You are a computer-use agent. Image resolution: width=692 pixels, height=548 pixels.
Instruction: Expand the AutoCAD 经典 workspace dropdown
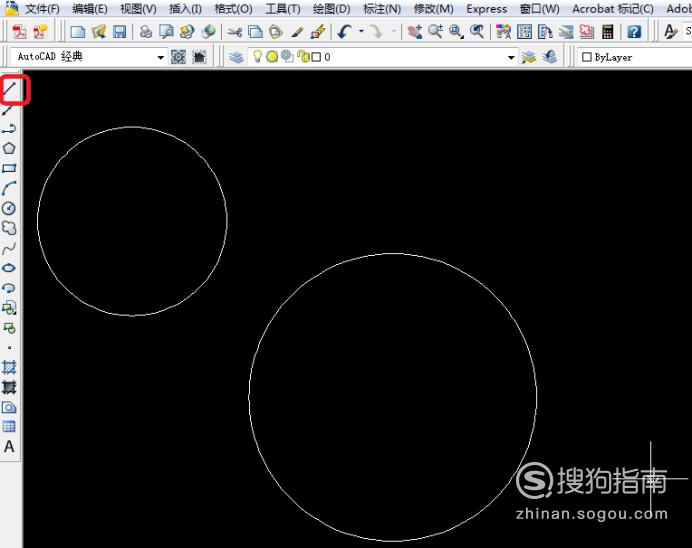(160, 57)
